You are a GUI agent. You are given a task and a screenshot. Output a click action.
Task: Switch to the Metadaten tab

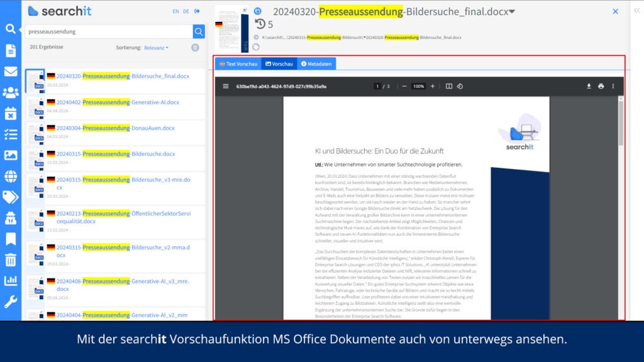pos(315,64)
